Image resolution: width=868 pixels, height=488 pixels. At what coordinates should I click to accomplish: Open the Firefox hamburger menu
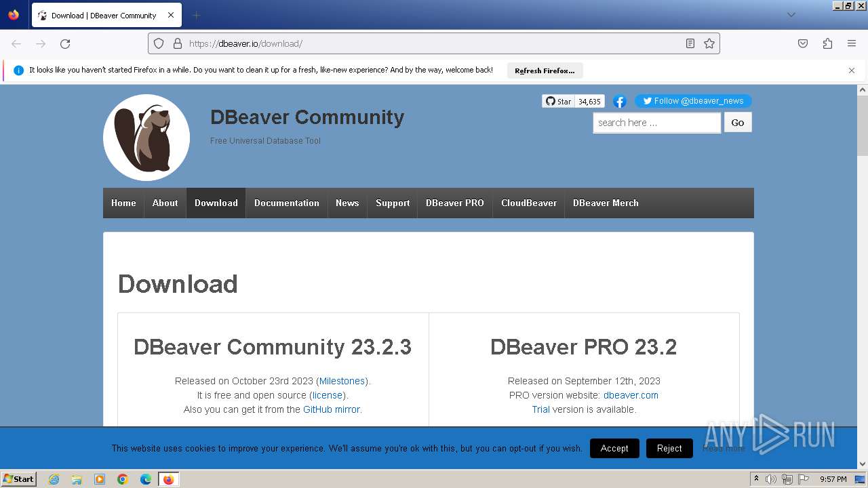[852, 43]
